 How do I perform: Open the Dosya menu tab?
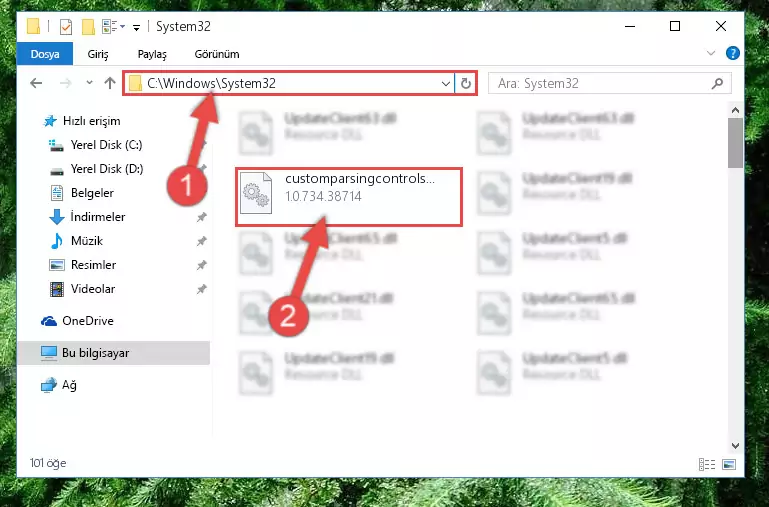[x=45, y=54]
